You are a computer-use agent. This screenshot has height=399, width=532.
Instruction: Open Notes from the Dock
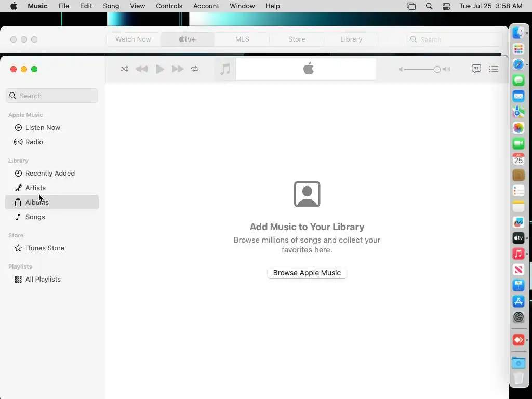(x=518, y=206)
